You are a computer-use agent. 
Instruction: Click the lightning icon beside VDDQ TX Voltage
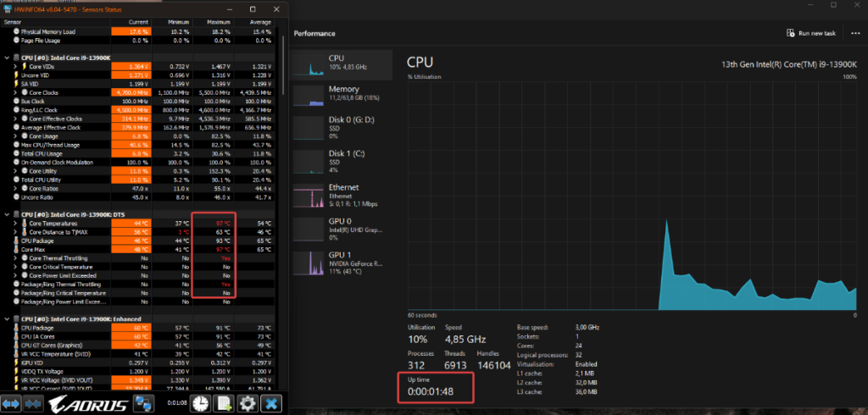click(17, 371)
